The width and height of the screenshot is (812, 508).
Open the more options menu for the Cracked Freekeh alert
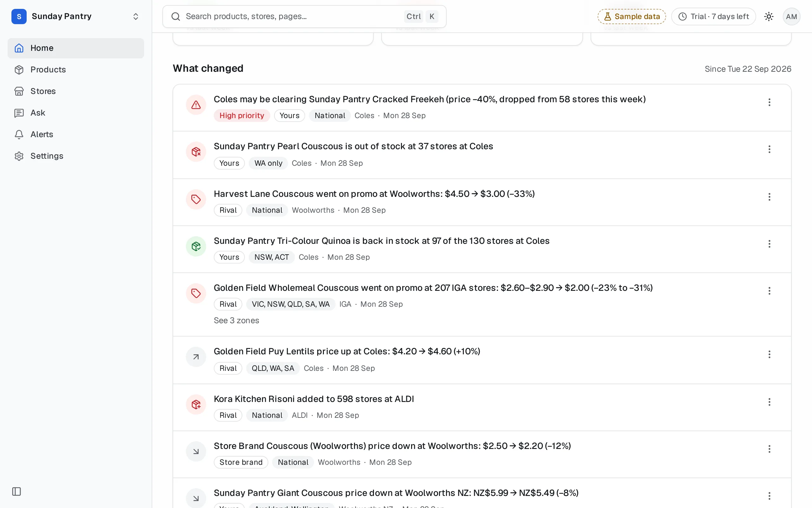769,102
